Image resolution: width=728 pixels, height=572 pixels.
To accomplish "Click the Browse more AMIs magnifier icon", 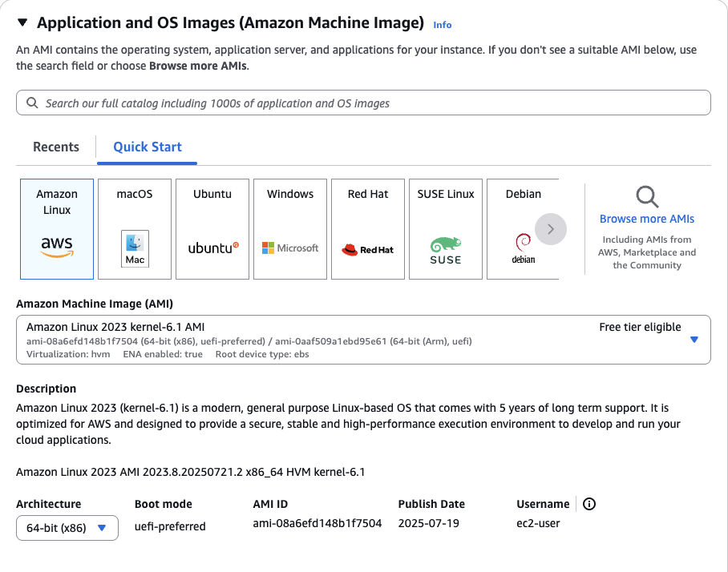I will (x=647, y=197).
